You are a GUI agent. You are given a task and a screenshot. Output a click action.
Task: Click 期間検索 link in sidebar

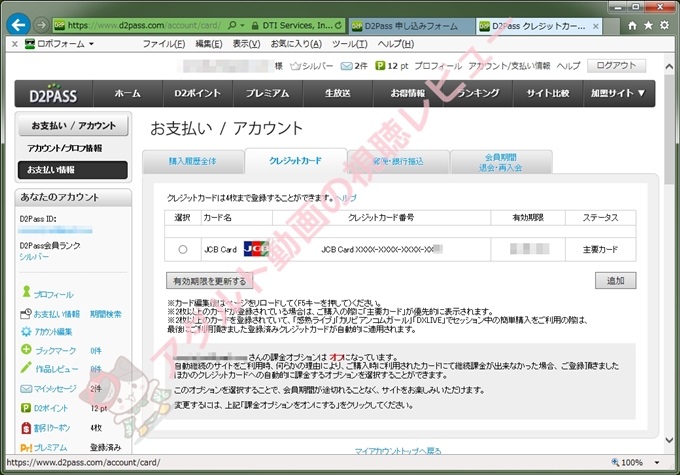pos(106,314)
